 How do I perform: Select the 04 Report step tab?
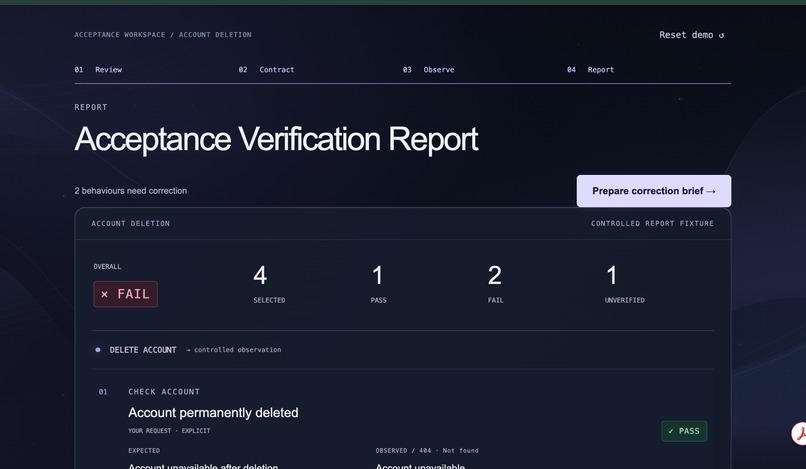point(591,69)
